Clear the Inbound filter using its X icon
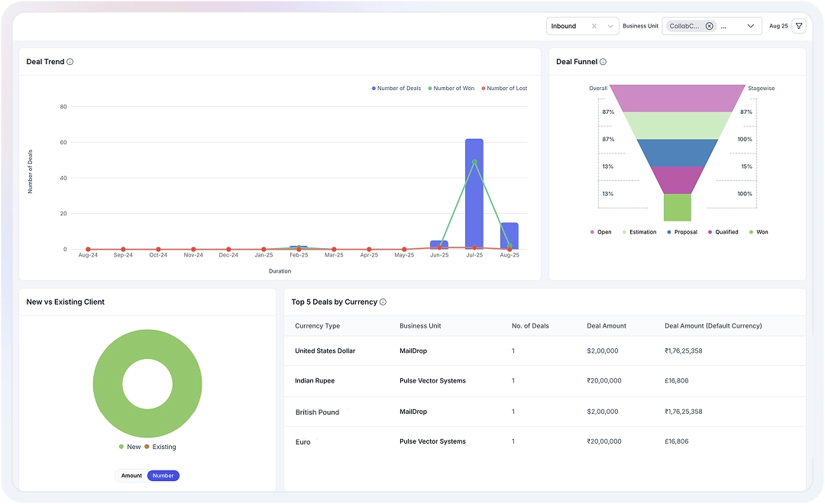This screenshot has width=825, height=504. click(x=594, y=25)
